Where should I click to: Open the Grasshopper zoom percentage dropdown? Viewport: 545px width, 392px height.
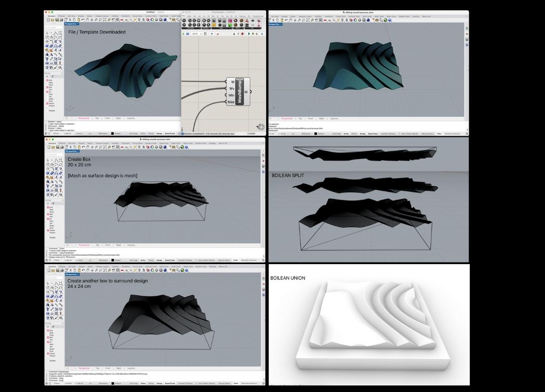point(200,33)
